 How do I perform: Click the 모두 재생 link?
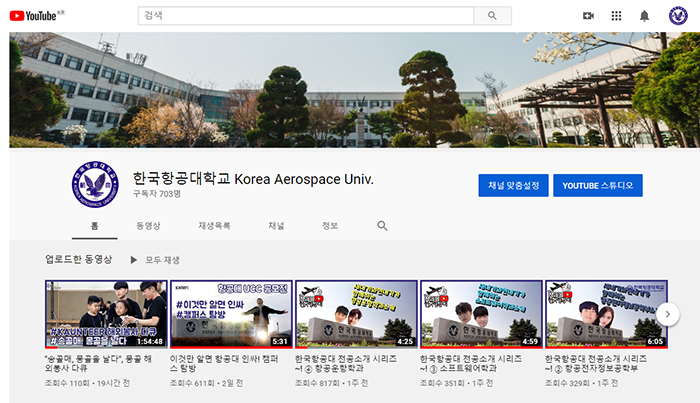[162, 260]
